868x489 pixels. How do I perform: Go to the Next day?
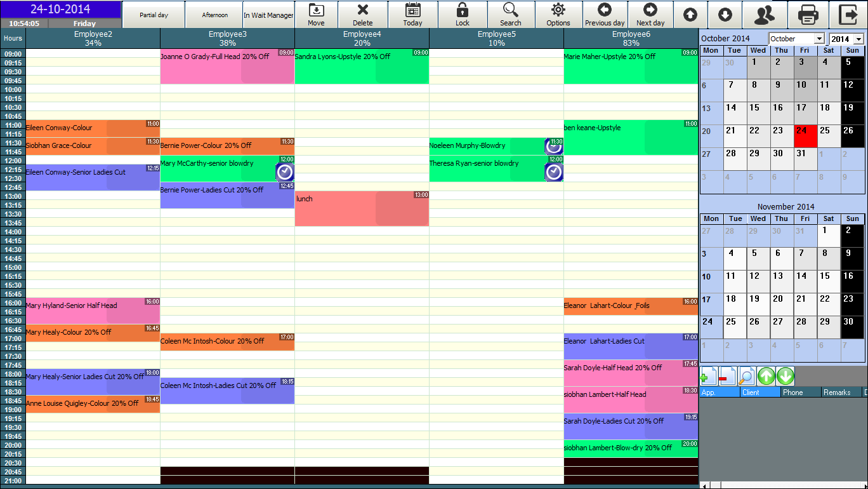(650, 14)
